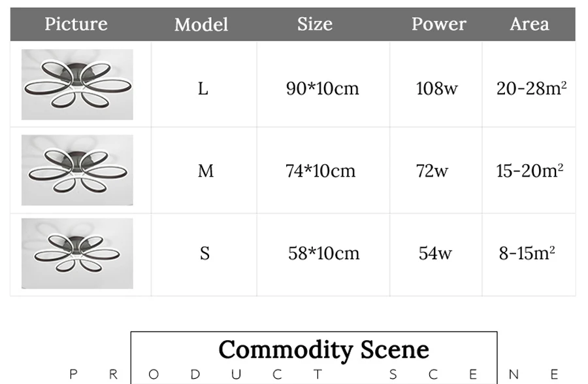Click the 90*10cm size cell
The height and width of the screenshot is (384, 588).
click(323, 88)
